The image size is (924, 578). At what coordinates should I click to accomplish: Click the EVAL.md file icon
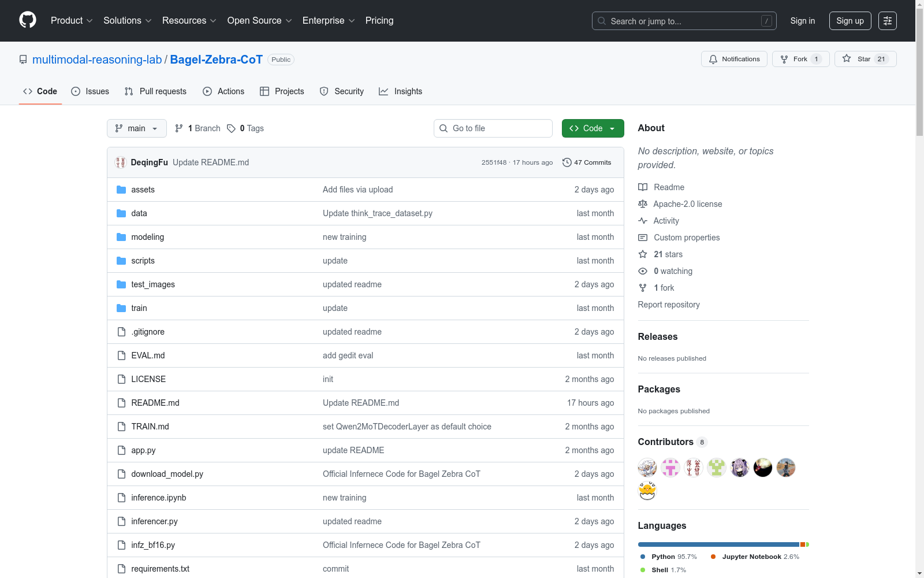[121, 355]
